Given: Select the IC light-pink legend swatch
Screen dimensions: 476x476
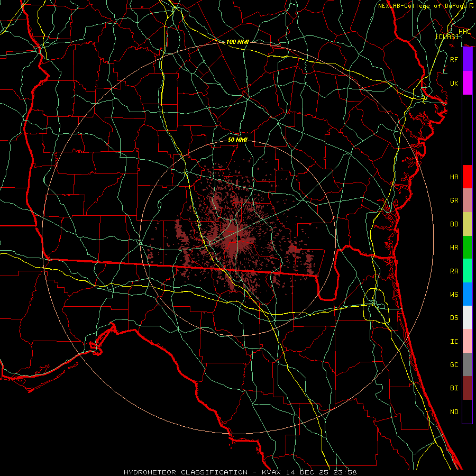Looking at the screenshot, I should coord(467,341).
